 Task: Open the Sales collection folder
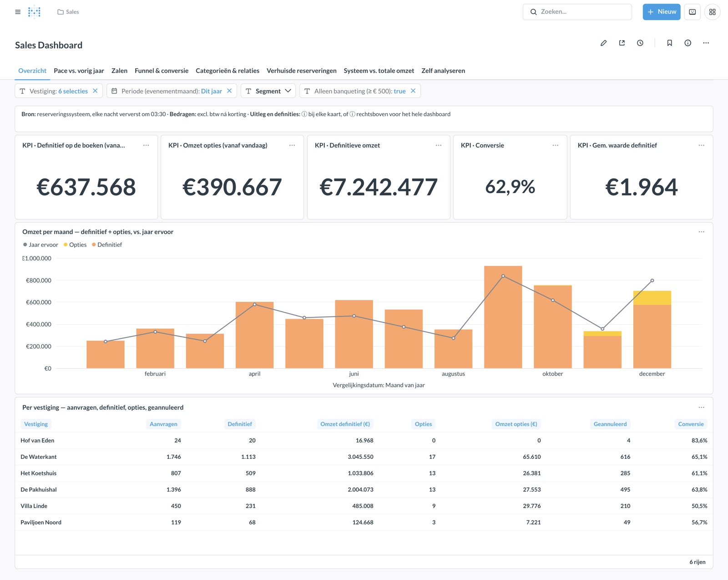click(68, 12)
